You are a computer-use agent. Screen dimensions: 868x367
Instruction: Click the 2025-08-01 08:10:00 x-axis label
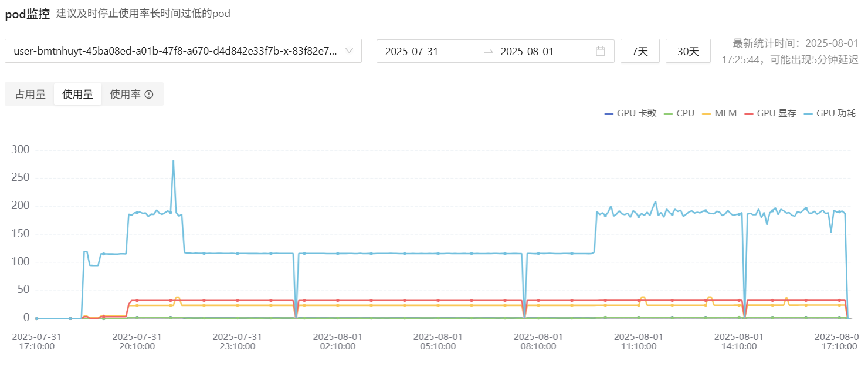point(538,341)
